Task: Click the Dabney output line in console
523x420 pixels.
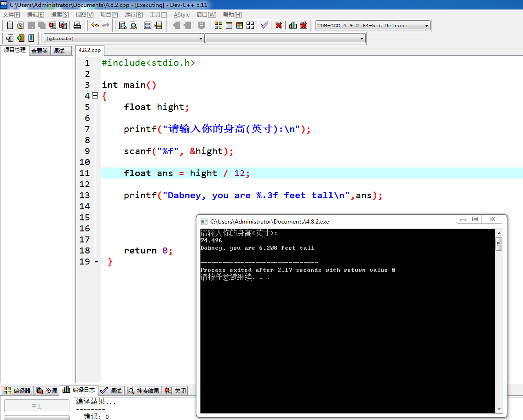Action: tap(257, 248)
